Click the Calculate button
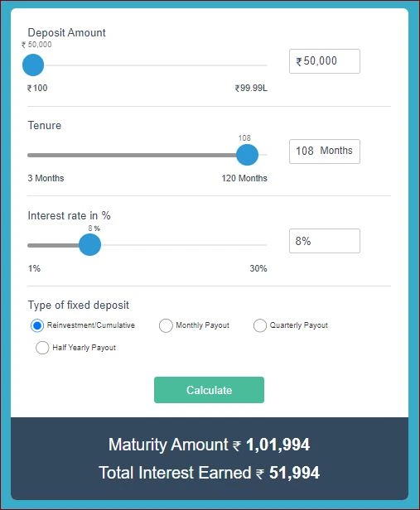 tap(209, 390)
